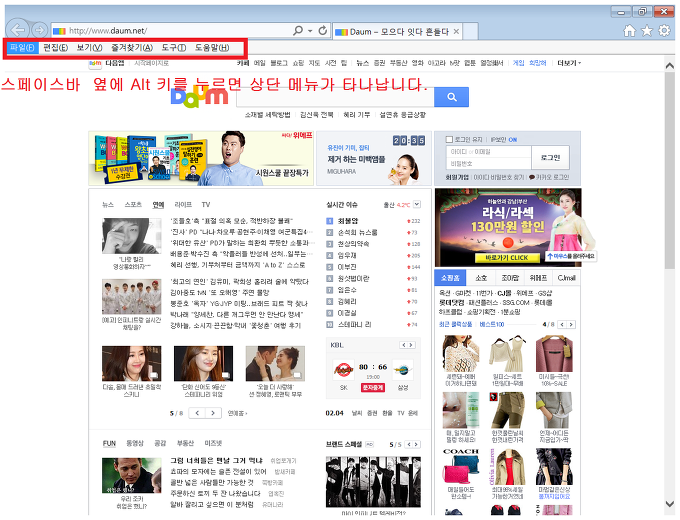Open the 시원스쿨 끝장특가 banner
This screenshot has height=520, width=680.
coord(201,158)
